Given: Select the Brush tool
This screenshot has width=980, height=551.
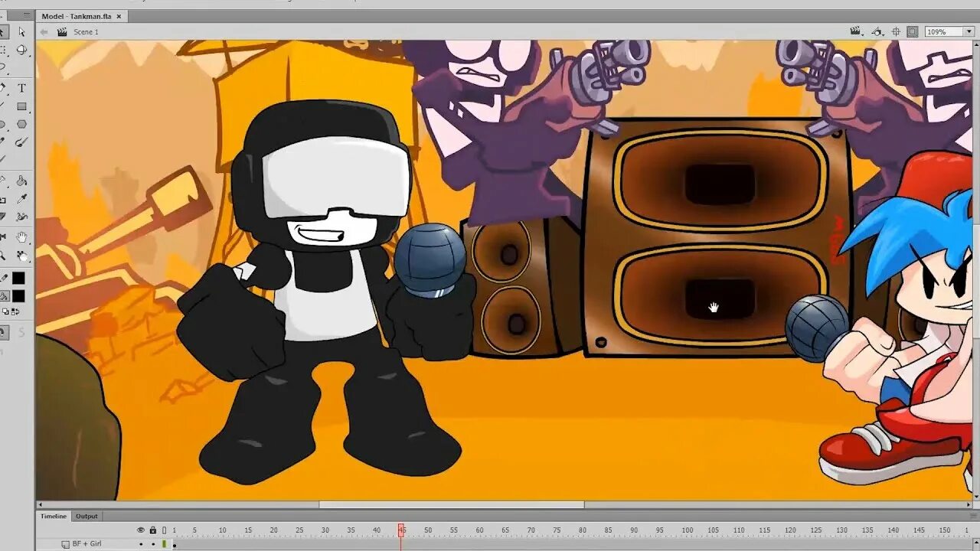Looking at the screenshot, I should click(21, 142).
